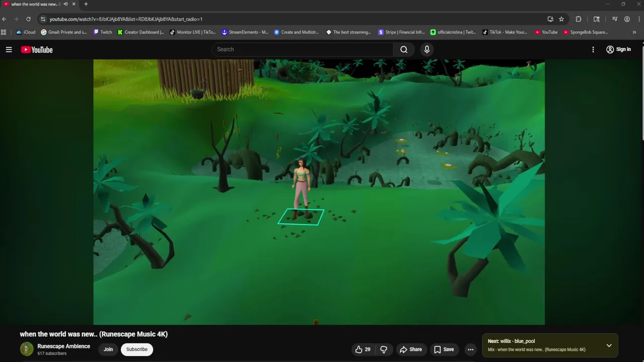The image size is (644, 362).
Task: Open search with Google Lens toolbar icon
Action: pos(597,19)
